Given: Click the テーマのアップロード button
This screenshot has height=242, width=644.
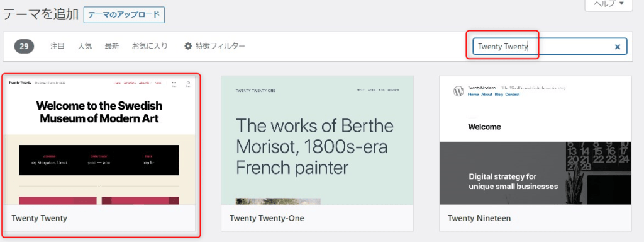Looking at the screenshot, I should 124,15.
